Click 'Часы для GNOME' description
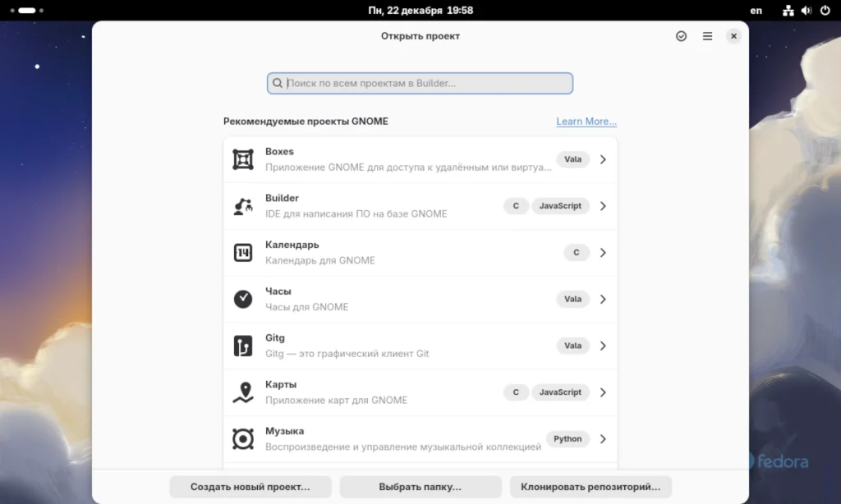This screenshot has height=504, width=841. pyautogui.click(x=307, y=307)
